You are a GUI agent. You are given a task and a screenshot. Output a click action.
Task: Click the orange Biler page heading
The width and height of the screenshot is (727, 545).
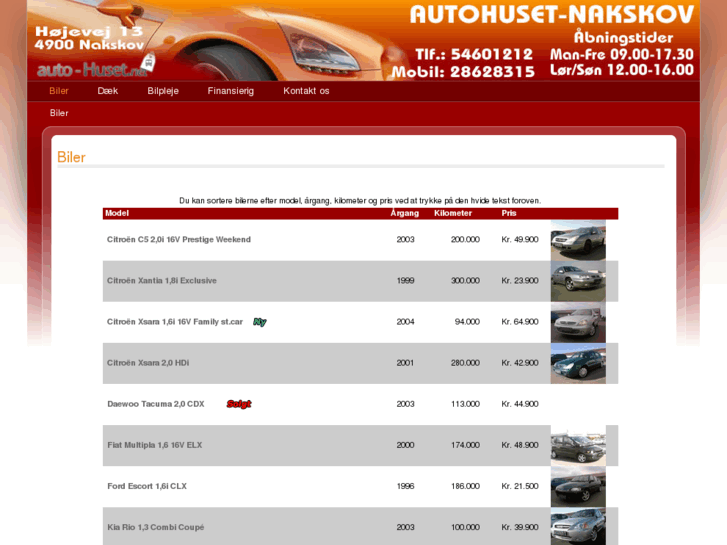[x=71, y=157]
